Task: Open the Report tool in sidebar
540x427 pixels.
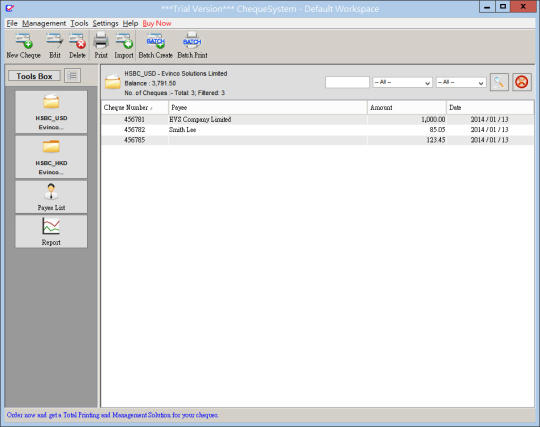Action: click(x=51, y=231)
